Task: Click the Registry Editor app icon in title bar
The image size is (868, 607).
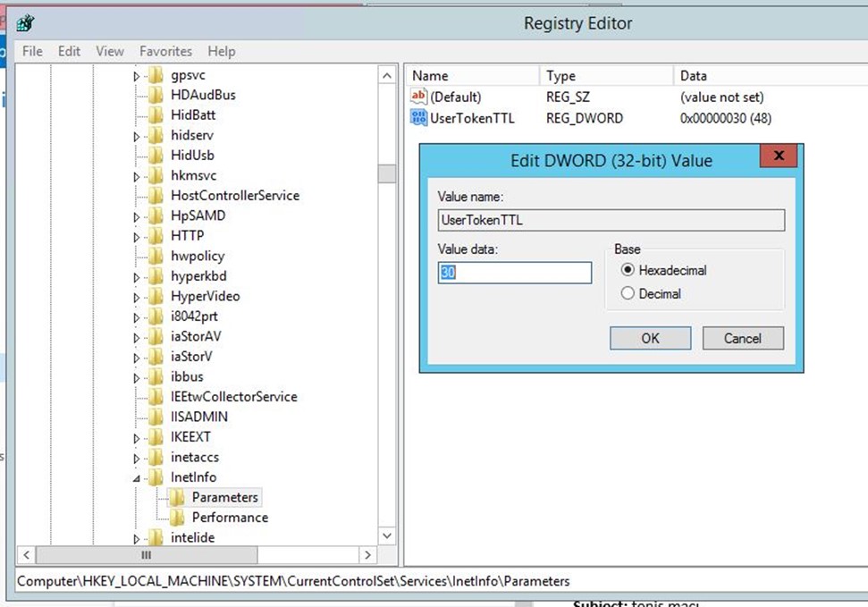Action: tap(25, 23)
